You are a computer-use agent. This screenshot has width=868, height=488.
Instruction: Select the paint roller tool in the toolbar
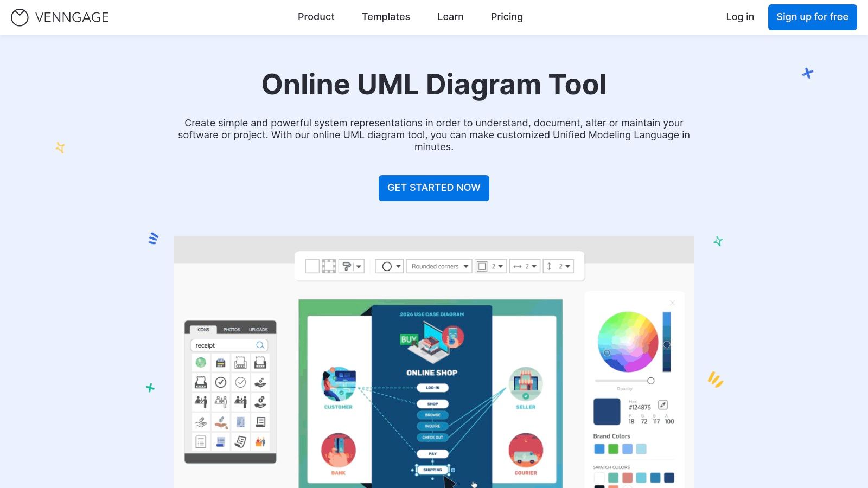[347, 266]
